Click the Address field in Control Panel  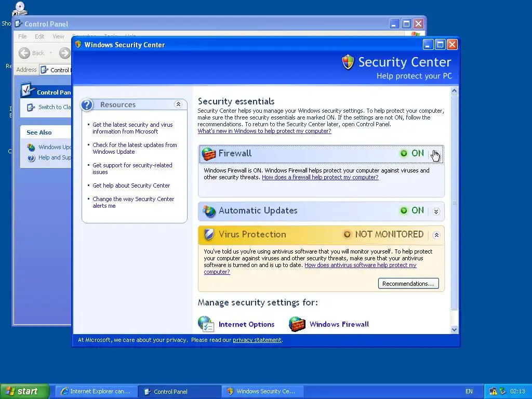tap(55, 70)
